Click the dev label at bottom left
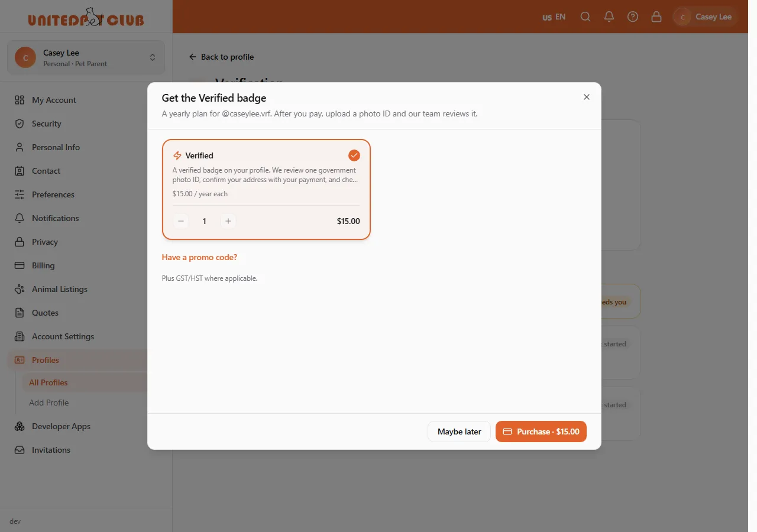Viewport: 757px width, 532px height. click(15, 521)
